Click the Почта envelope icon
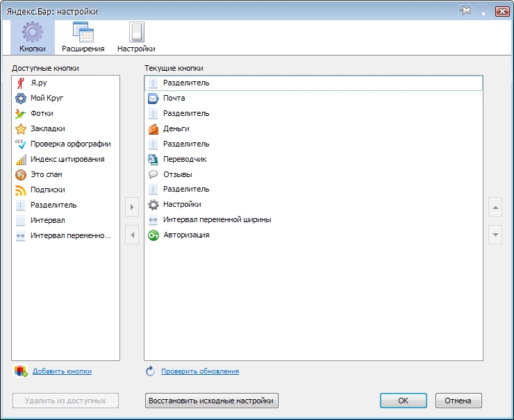This screenshot has height=420, width=514. click(x=153, y=99)
